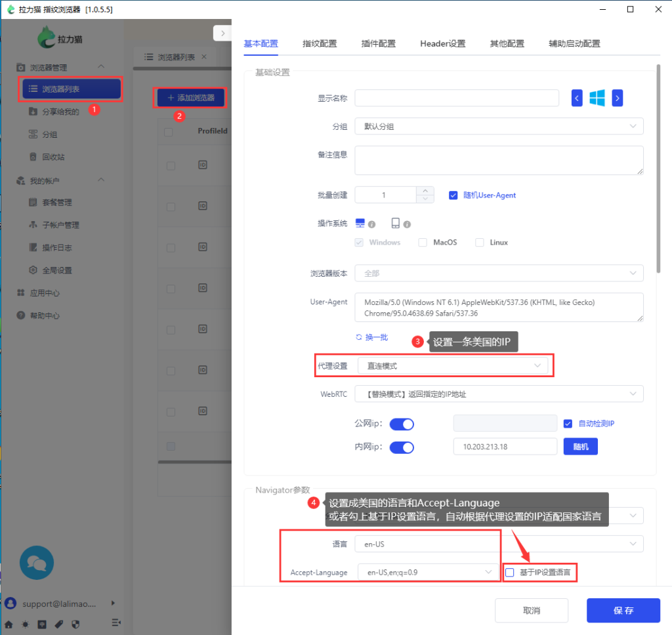
Task: Click the info icon beside desktop OS
Action: [371, 224]
